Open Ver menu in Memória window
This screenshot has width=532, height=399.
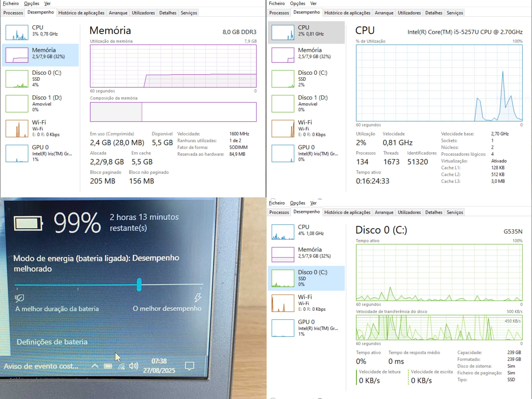(47, 3)
